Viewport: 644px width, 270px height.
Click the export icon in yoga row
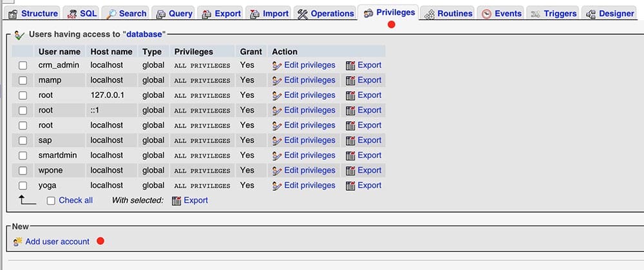[x=350, y=186]
